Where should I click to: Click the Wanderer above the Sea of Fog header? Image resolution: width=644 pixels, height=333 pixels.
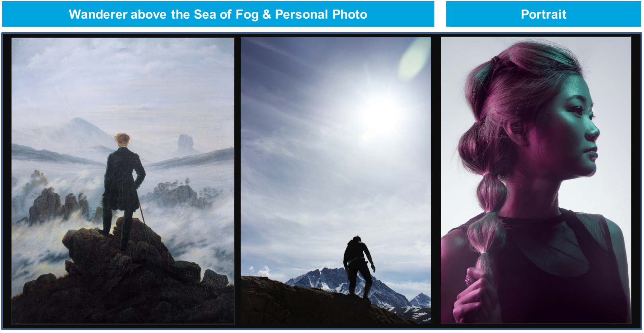tap(218, 14)
